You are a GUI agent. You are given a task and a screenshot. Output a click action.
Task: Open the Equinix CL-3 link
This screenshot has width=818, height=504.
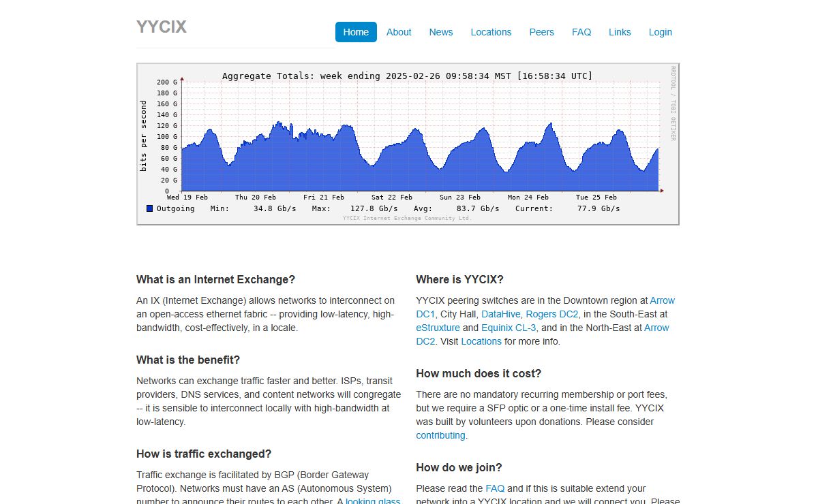coord(509,328)
